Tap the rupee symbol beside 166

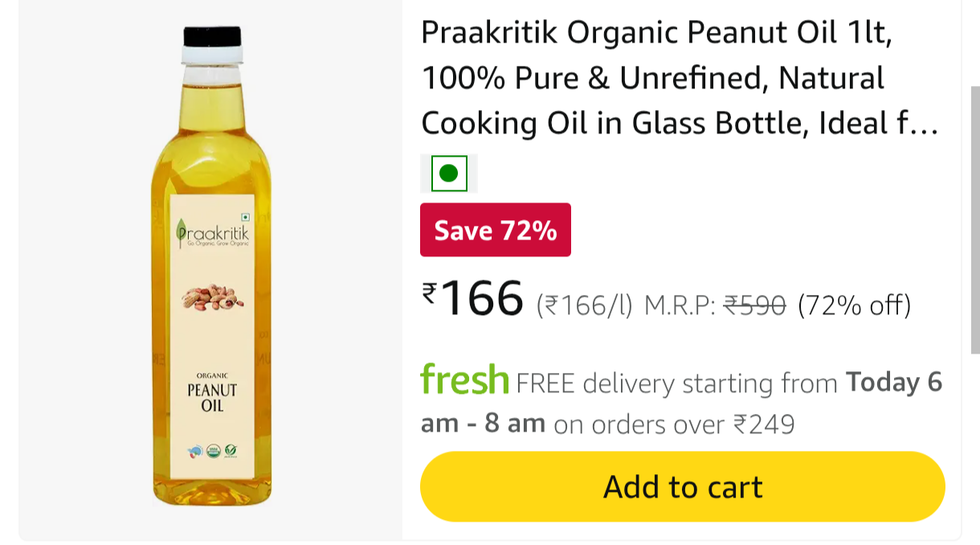point(430,293)
